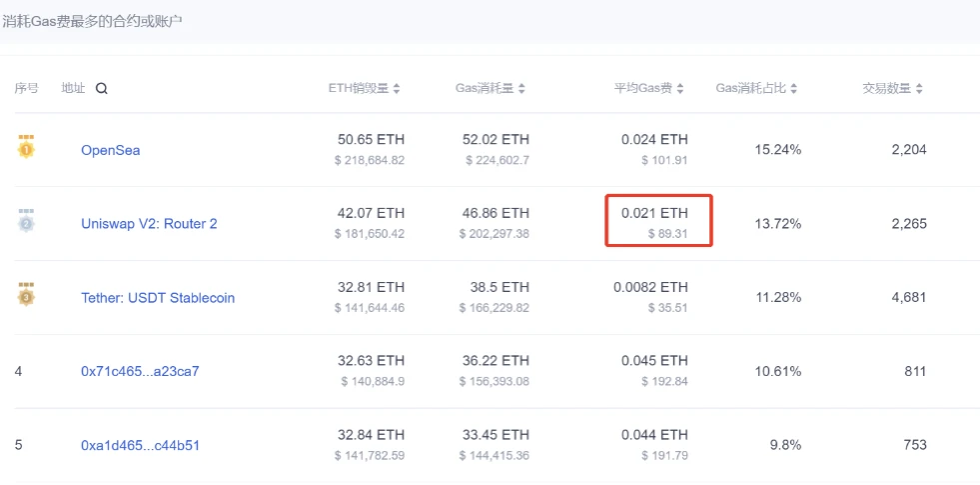This screenshot has width=980, height=485.
Task: Open address 0xa1d465...c44b51
Action: tap(140, 446)
